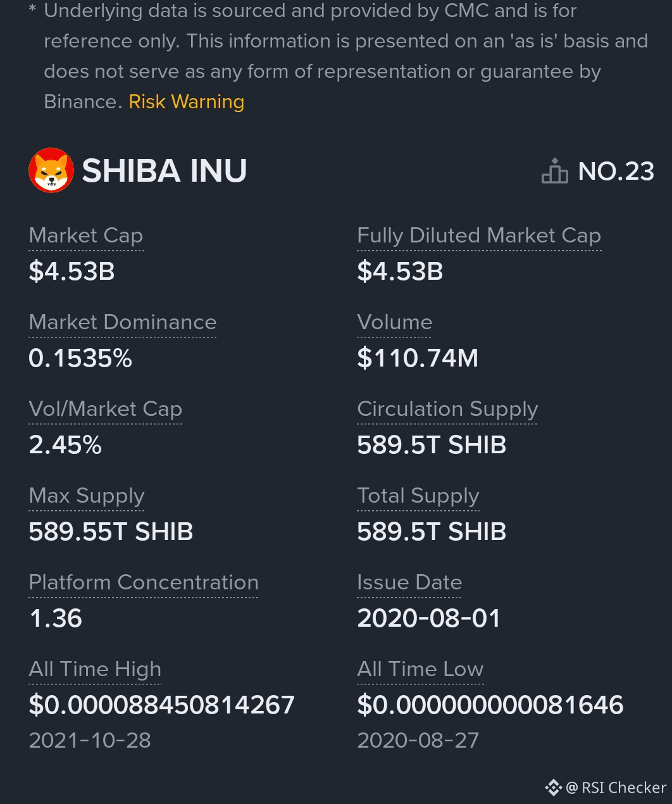Click the Max Supply label

coord(87,496)
